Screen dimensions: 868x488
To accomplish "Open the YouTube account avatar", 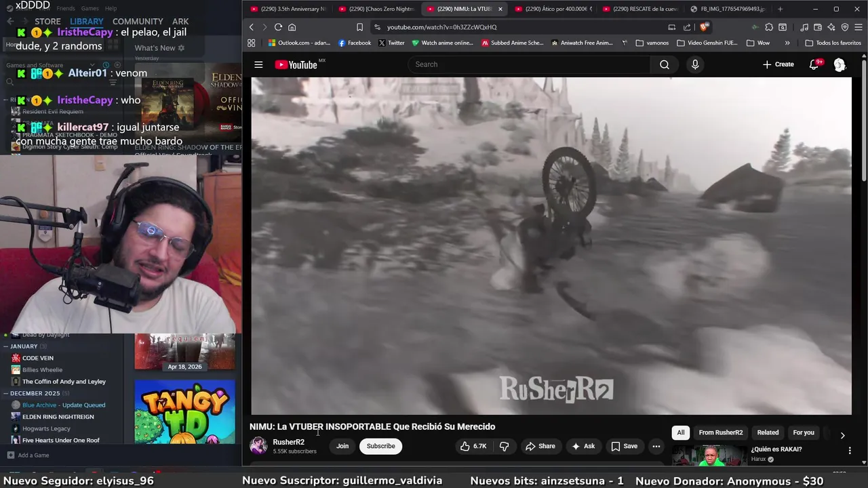I will (x=840, y=64).
